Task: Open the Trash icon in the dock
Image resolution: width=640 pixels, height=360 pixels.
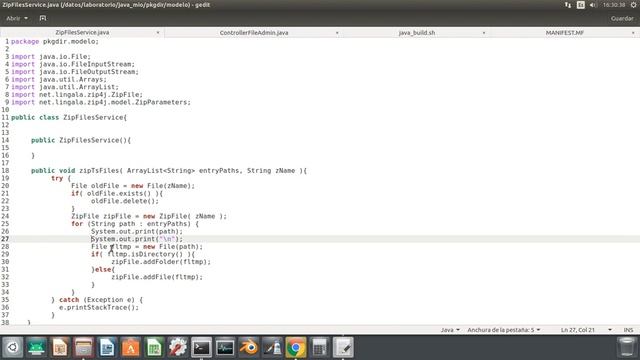Action: [627, 348]
